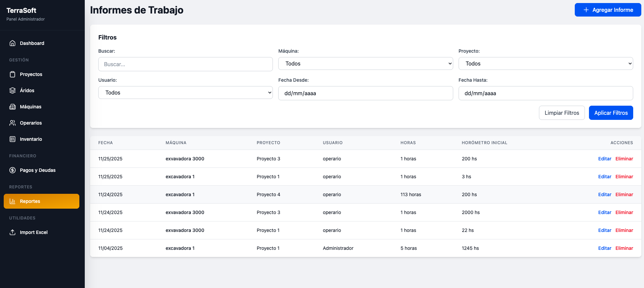Click the Máquinas building icon
This screenshot has width=644, height=288.
click(12, 107)
